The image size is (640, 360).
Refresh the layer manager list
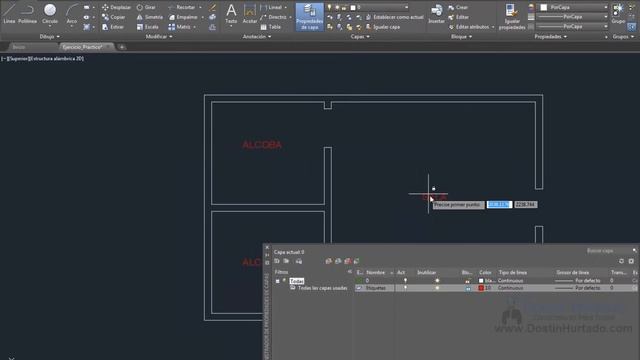pos(621,261)
